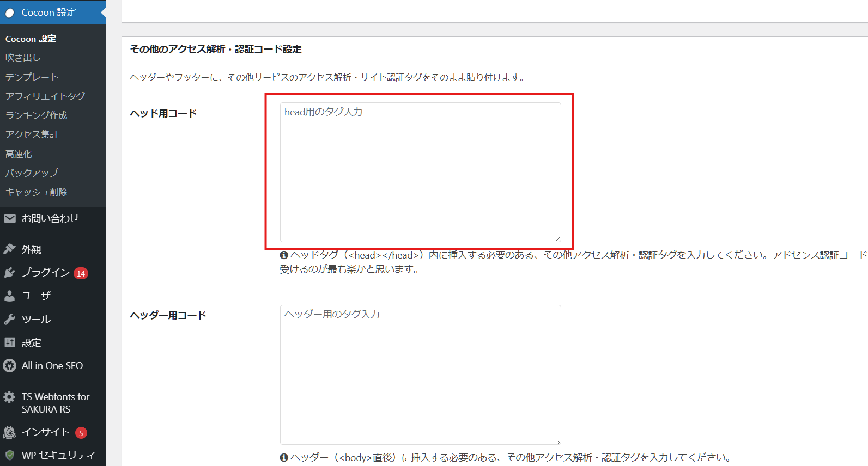Click the All in One SEO gear icon
868x466 pixels.
pos(10,366)
